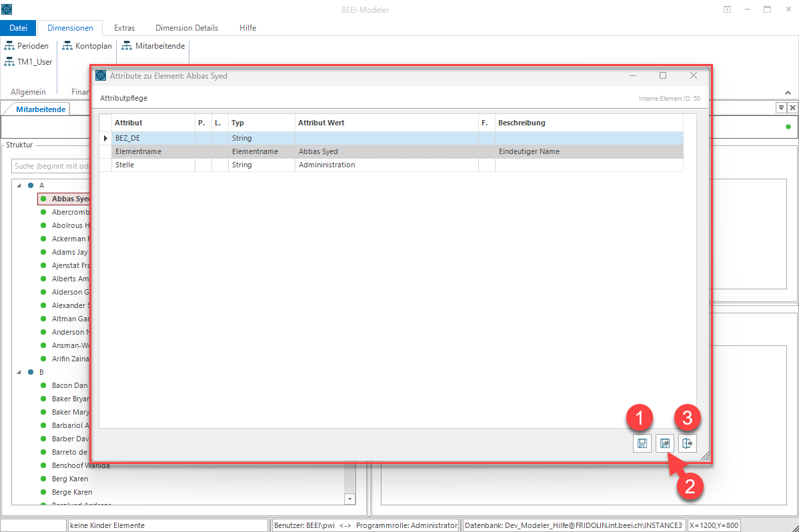
Task: Select the Adams Jay tree element
Action: (x=70, y=252)
